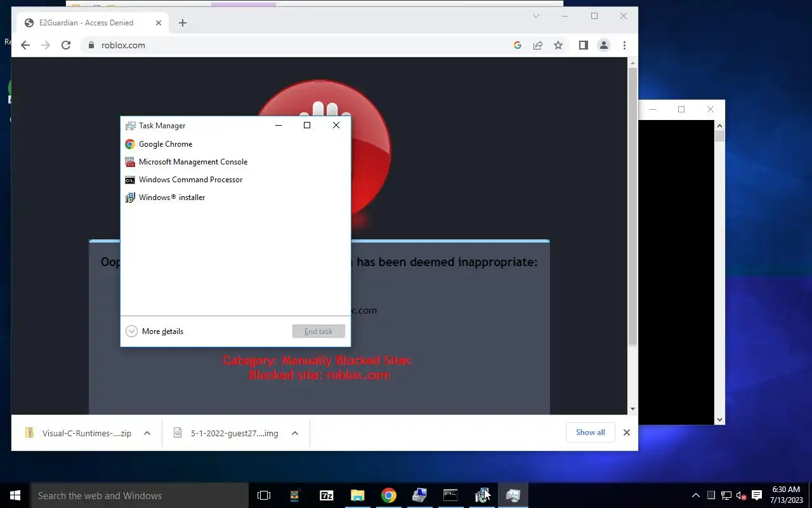Open the 5-1-2022-guest27 img download
Image resolution: width=812 pixels, height=508 pixels.
pyautogui.click(x=226, y=433)
